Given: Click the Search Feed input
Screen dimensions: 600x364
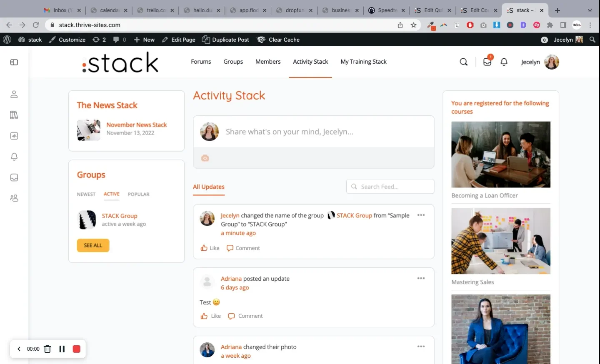Looking at the screenshot, I should point(390,187).
